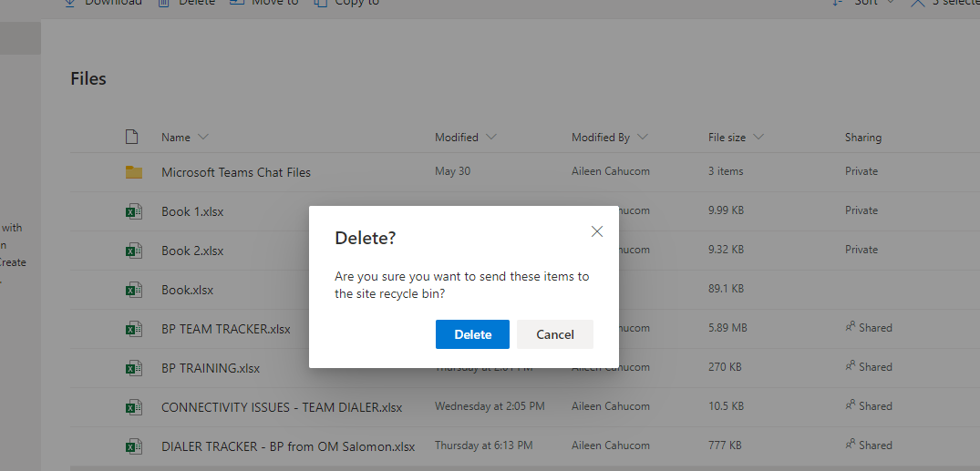Expand the Name column sort dropdown
This screenshot has height=471, width=980.
click(202, 137)
